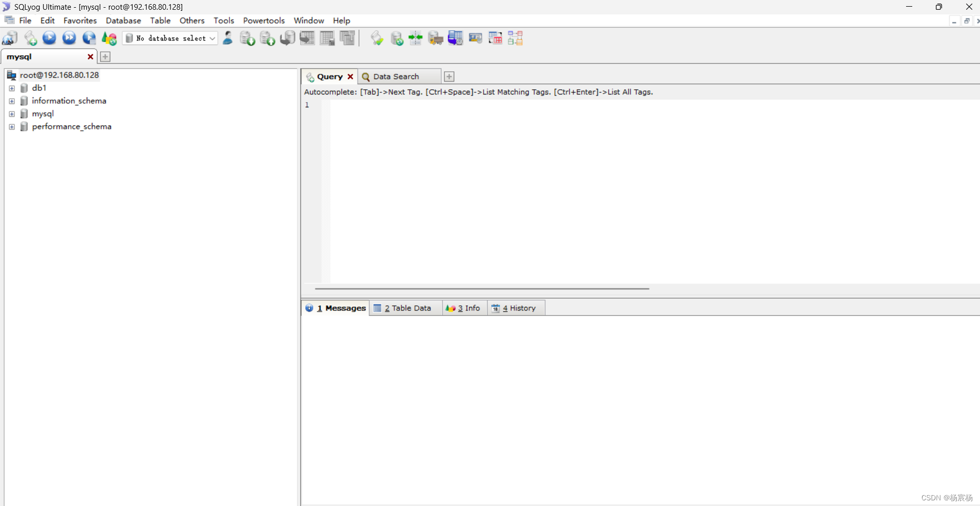Add a new connection tab with plus button
980x506 pixels.
point(105,56)
